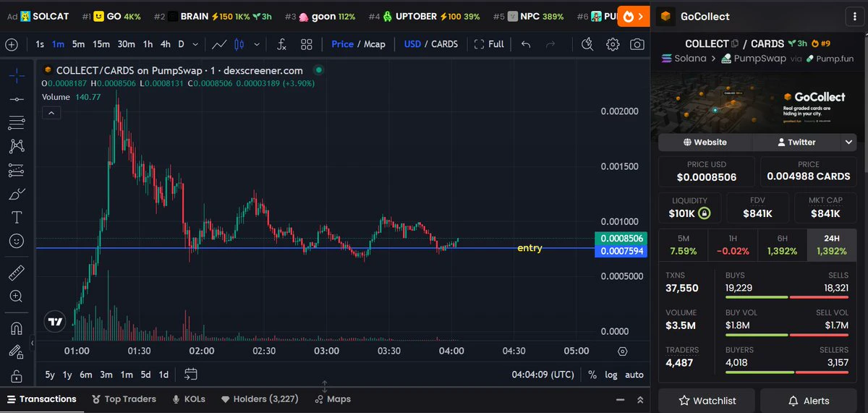Toggle percent scale on price axis

tap(592, 375)
